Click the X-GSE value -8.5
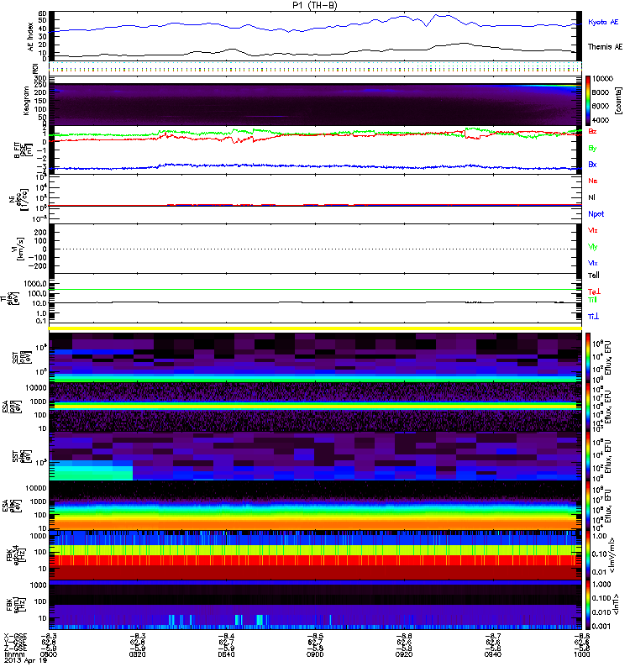The width and height of the screenshot is (630, 672). [315, 637]
